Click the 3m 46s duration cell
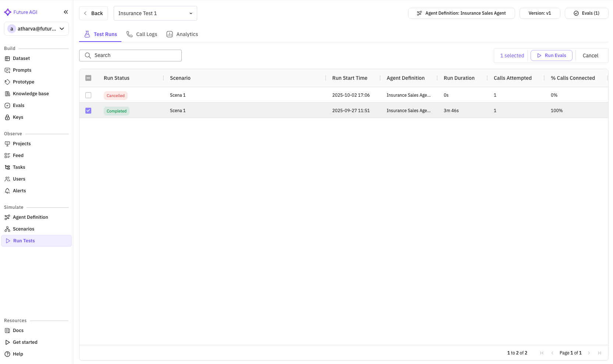The image size is (613, 364). (x=451, y=111)
